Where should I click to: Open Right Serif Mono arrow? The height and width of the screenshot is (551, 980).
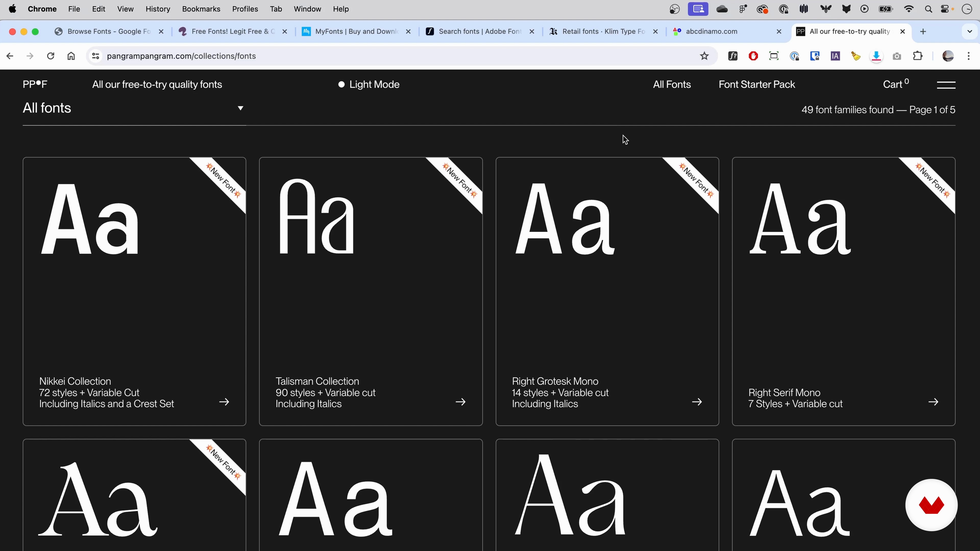(x=933, y=402)
